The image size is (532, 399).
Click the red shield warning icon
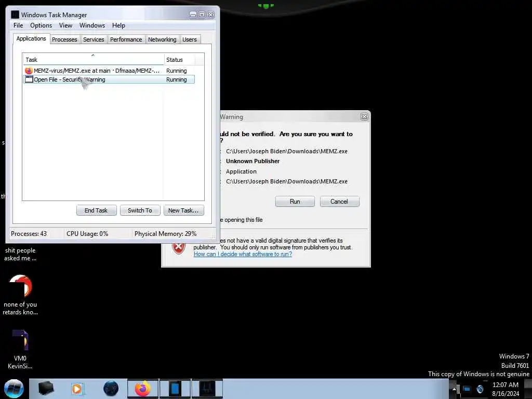point(179,248)
